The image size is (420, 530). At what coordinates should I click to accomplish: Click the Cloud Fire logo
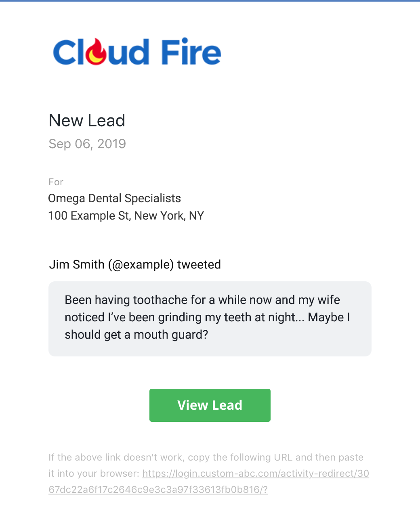pyautogui.click(x=137, y=52)
